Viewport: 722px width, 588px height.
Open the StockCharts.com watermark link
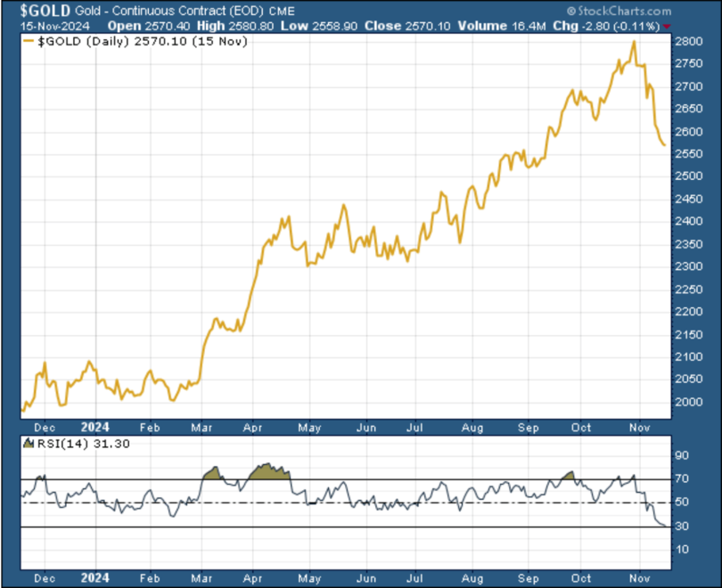coord(619,11)
